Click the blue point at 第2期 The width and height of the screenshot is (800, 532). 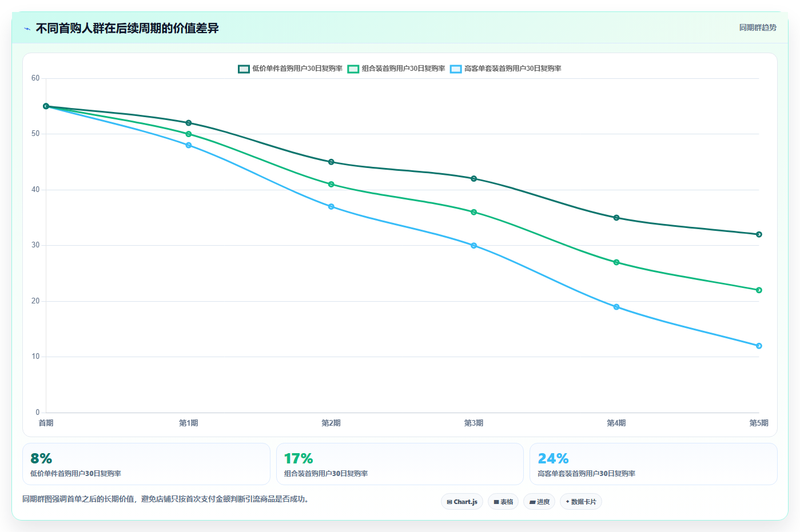click(x=331, y=206)
